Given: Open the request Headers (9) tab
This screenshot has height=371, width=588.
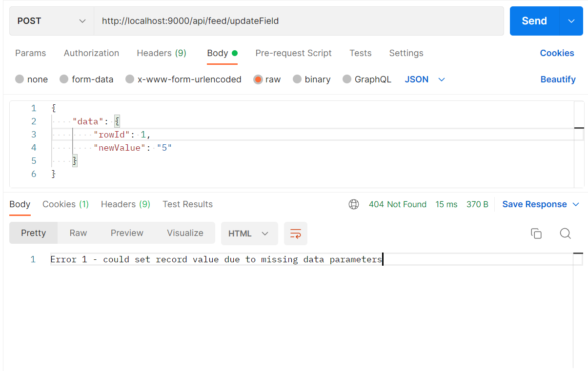Looking at the screenshot, I should click(x=162, y=53).
